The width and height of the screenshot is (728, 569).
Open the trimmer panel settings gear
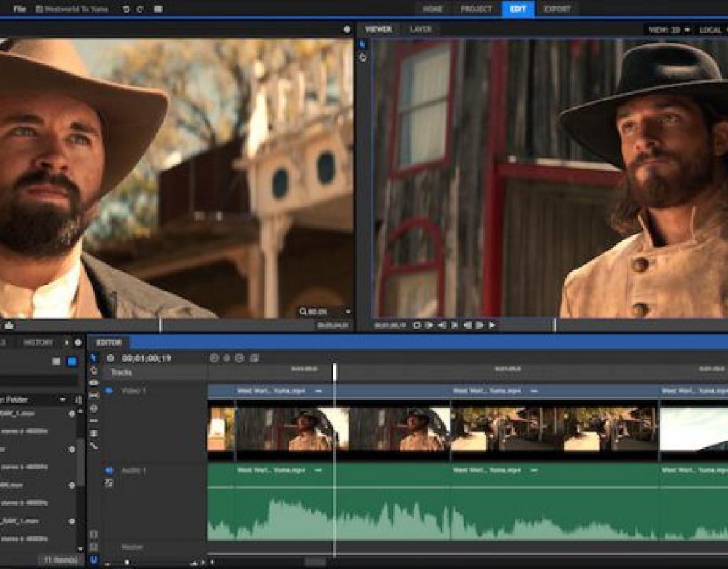pos(347,29)
